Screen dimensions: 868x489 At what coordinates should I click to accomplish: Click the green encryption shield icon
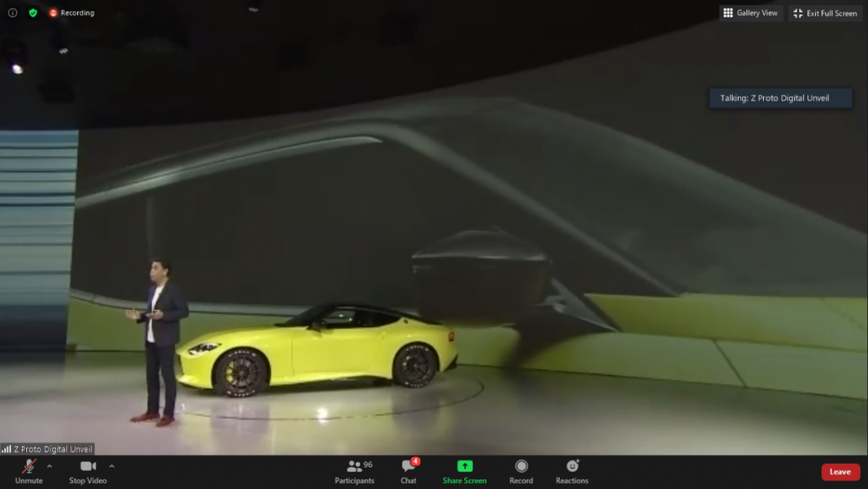coord(33,13)
